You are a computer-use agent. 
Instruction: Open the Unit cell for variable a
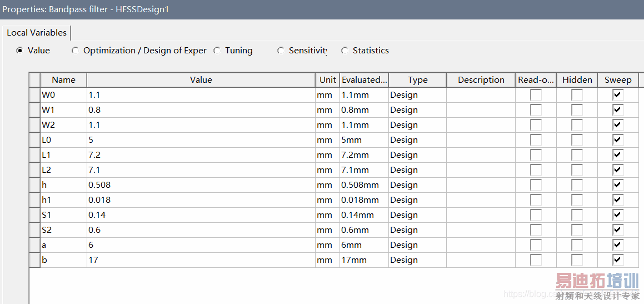point(327,245)
